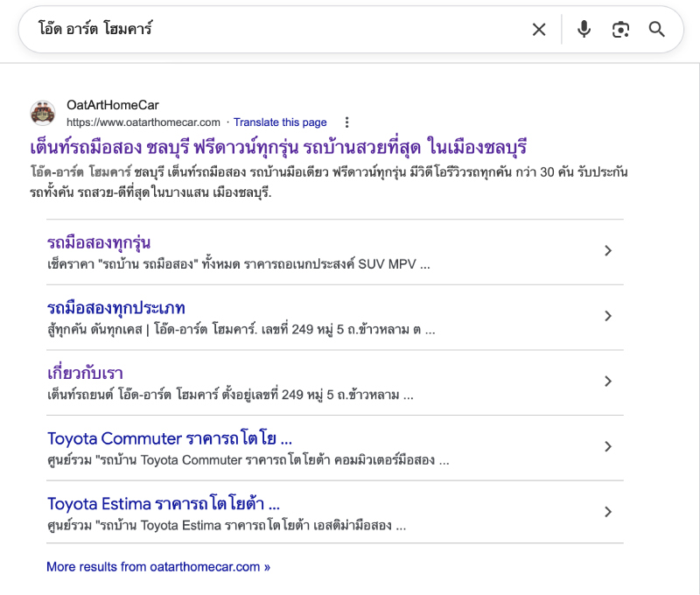Clear the search box with the X icon

click(x=539, y=30)
